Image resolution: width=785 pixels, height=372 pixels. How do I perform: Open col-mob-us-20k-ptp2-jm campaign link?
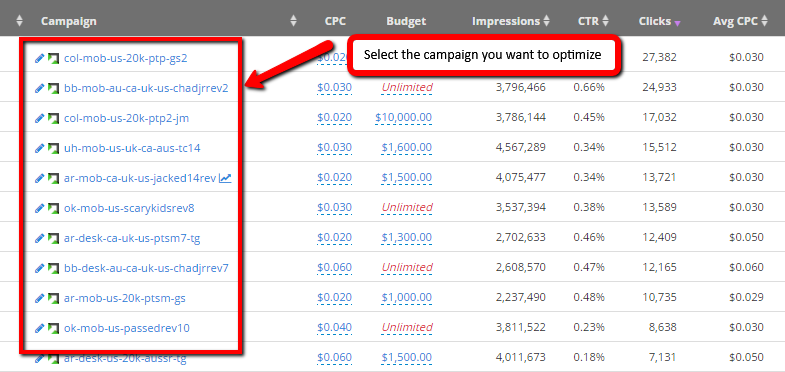pos(127,118)
